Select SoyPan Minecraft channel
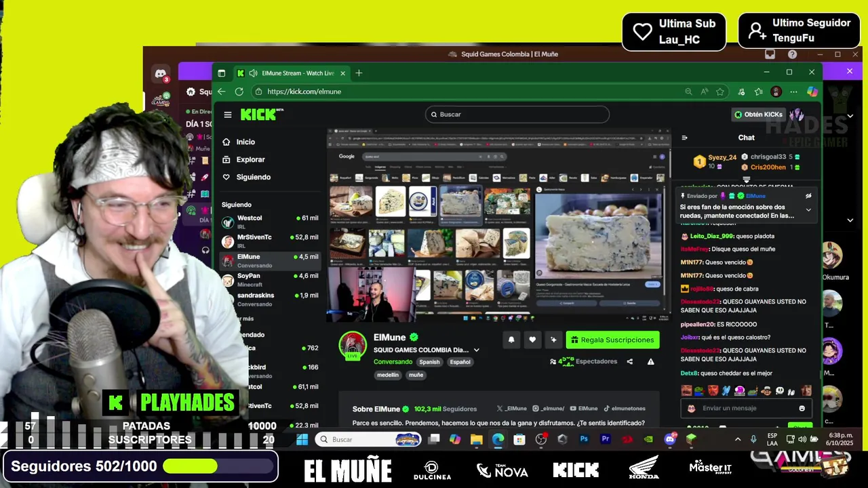 pyautogui.click(x=270, y=280)
